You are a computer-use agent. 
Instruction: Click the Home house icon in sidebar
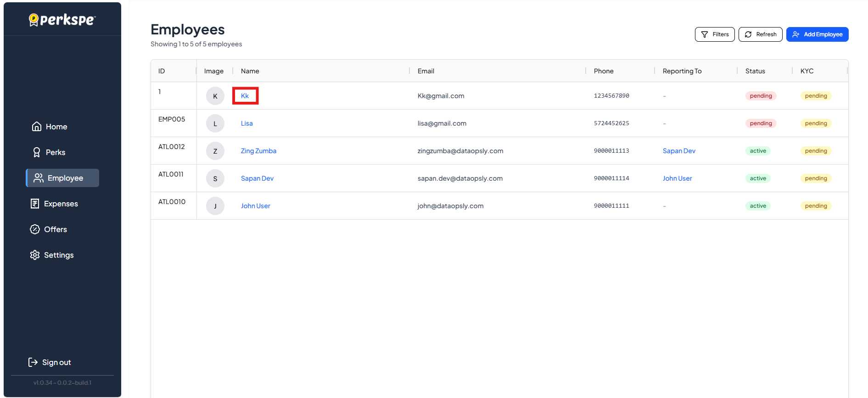tap(37, 127)
